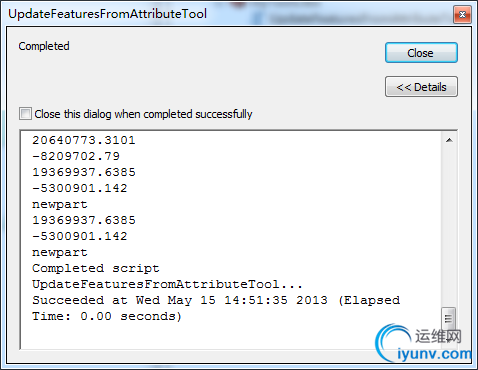Viewport: 478px width, 370px height.
Task: Click the 运维网 swirl logo icon
Action: [x=391, y=342]
